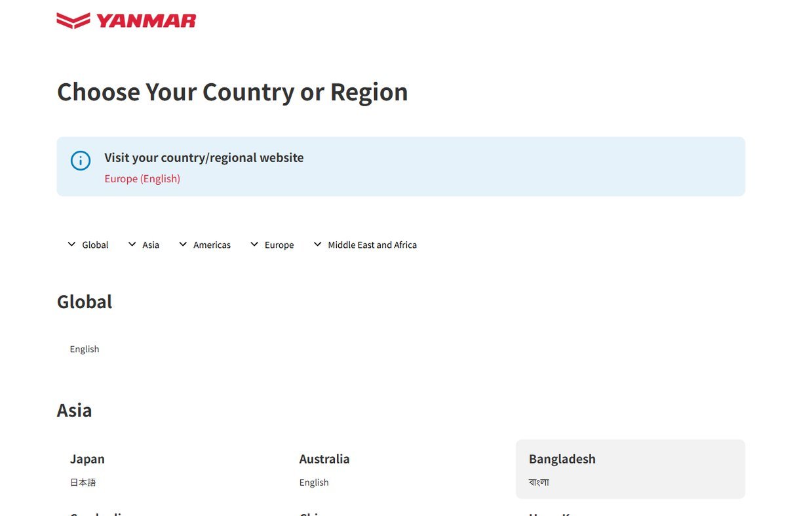Viewport: 812px width, 516px height.
Task: Expand the Americas chevron
Action: [183, 245]
